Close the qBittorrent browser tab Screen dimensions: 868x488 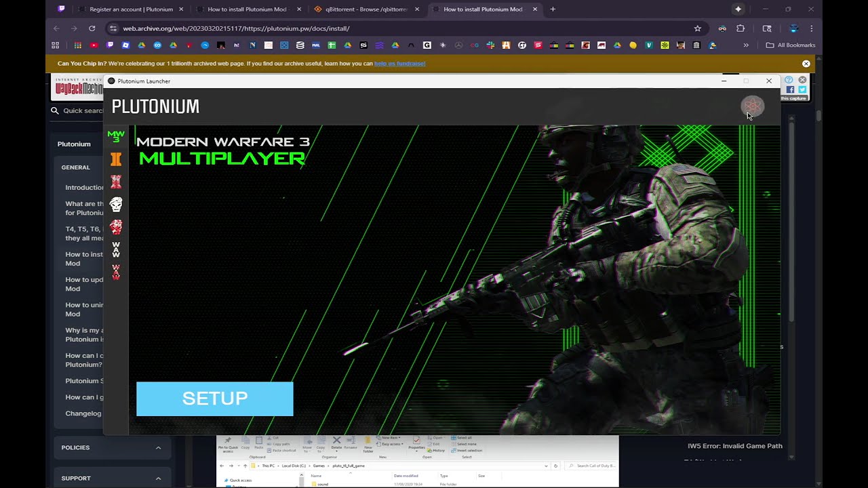coord(416,9)
